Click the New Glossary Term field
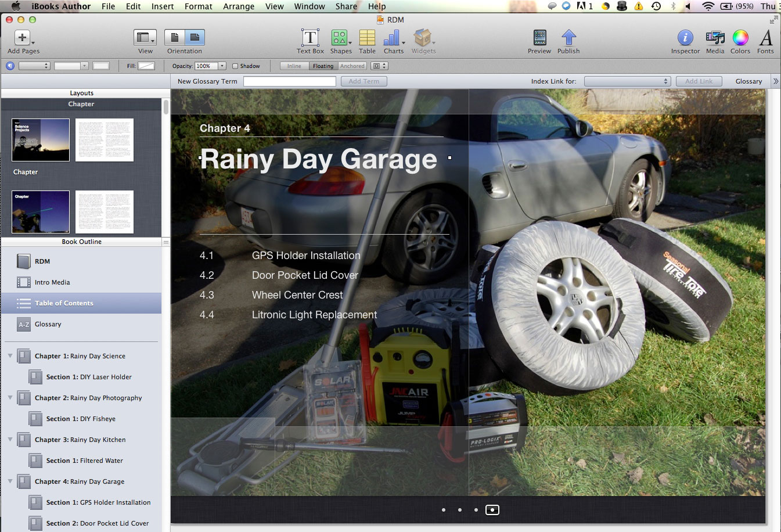The height and width of the screenshot is (532, 781). coord(289,81)
